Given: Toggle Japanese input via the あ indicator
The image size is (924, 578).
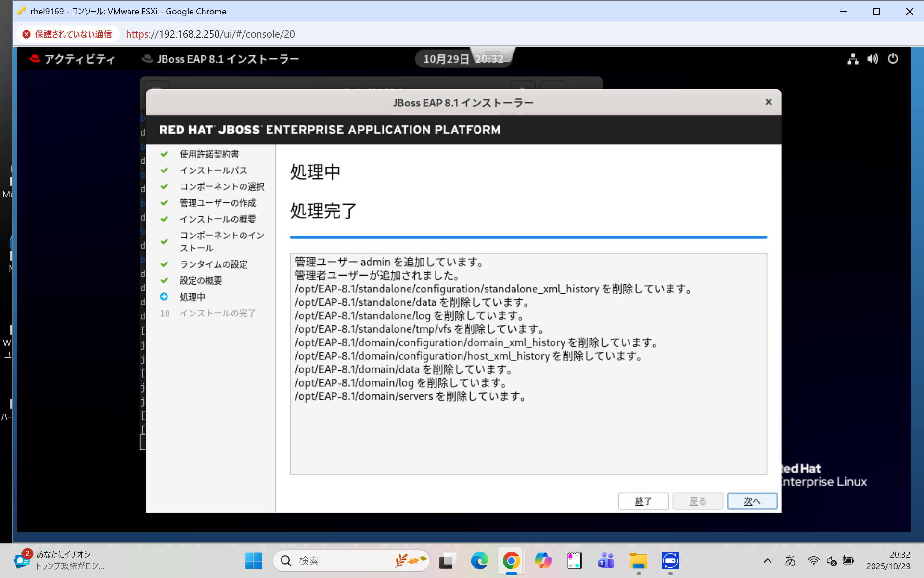Looking at the screenshot, I should pos(791,560).
